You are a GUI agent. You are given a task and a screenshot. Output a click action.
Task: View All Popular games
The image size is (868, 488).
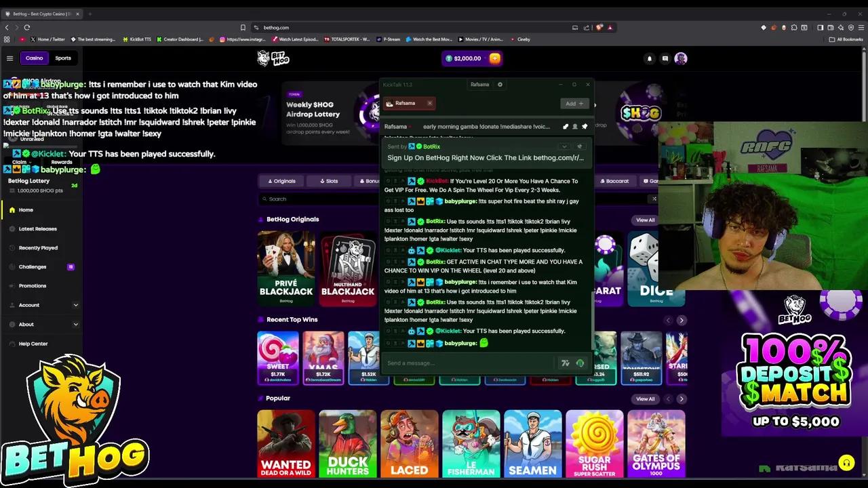point(645,399)
